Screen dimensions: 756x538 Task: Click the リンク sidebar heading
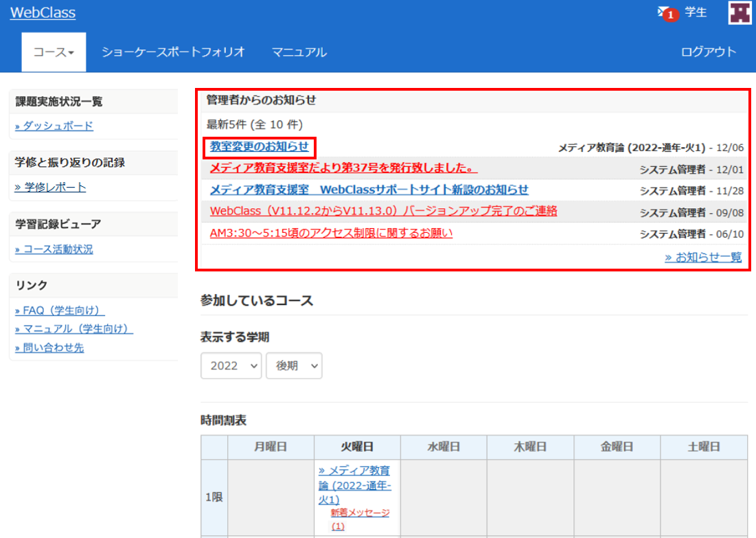coord(32,285)
